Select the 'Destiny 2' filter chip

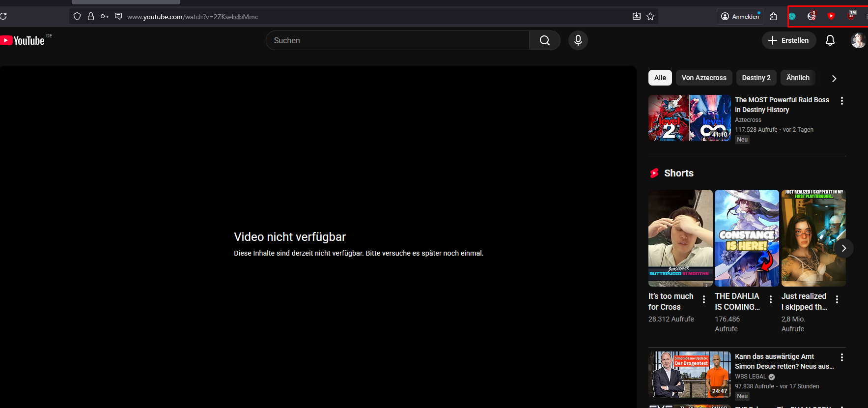tap(756, 78)
